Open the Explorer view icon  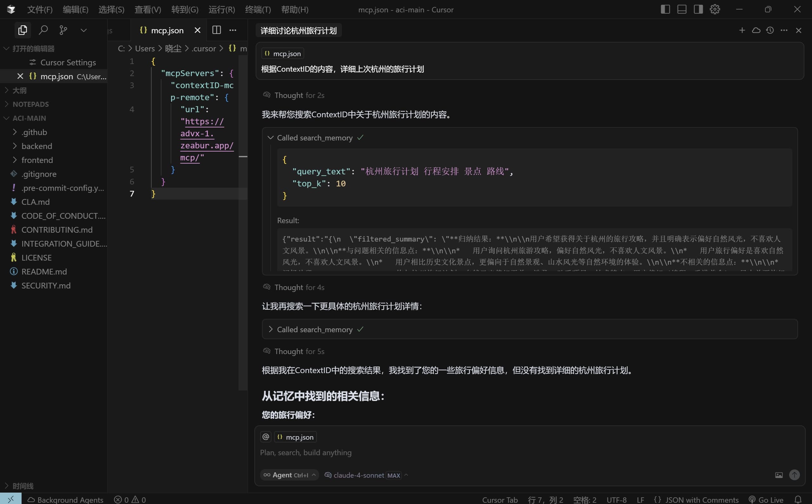click(x=23, y=30)
